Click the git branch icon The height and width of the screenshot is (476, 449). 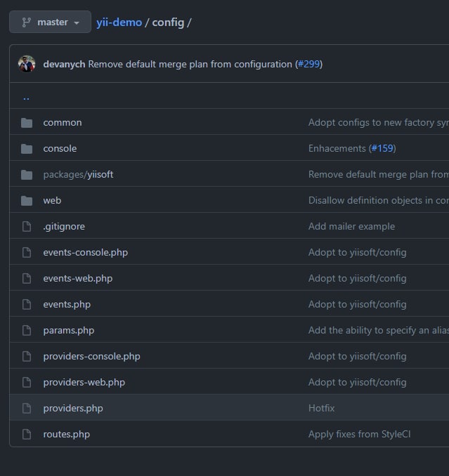27,22
